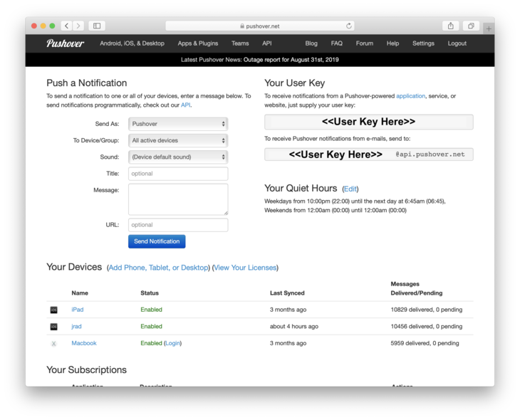Focus the Title input field

[178, 174]
